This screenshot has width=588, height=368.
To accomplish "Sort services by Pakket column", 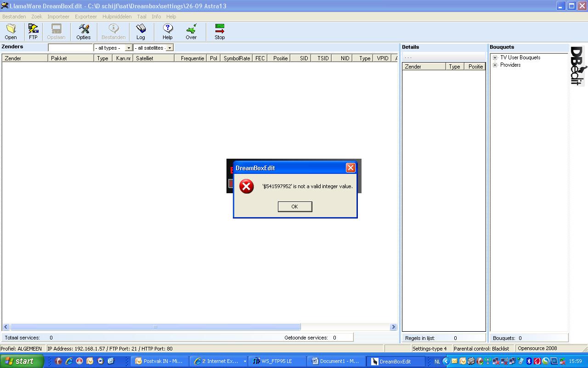I will point(71,58).
